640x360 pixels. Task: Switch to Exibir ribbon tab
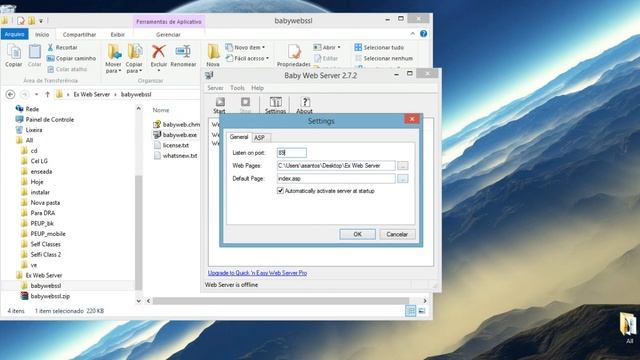point(118,35)
